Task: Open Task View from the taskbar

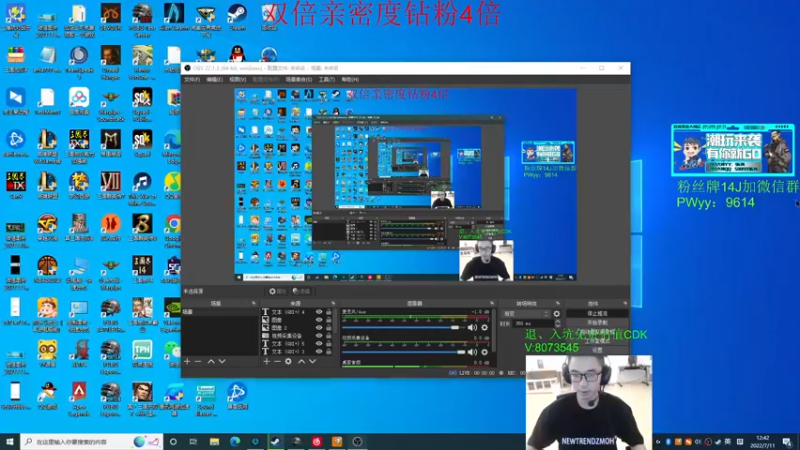Action: tap(193, 442)
